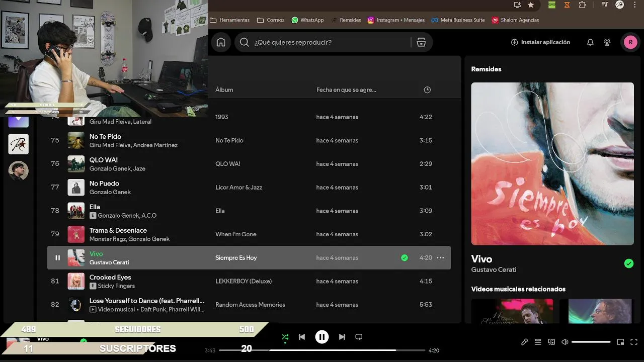Sort by the Álbum column header
The image size is (644, 362).
tap(224, 90)
